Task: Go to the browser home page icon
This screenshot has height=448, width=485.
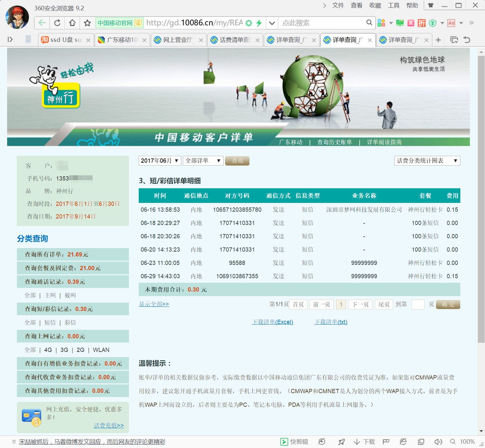Action: coord(72,23)
